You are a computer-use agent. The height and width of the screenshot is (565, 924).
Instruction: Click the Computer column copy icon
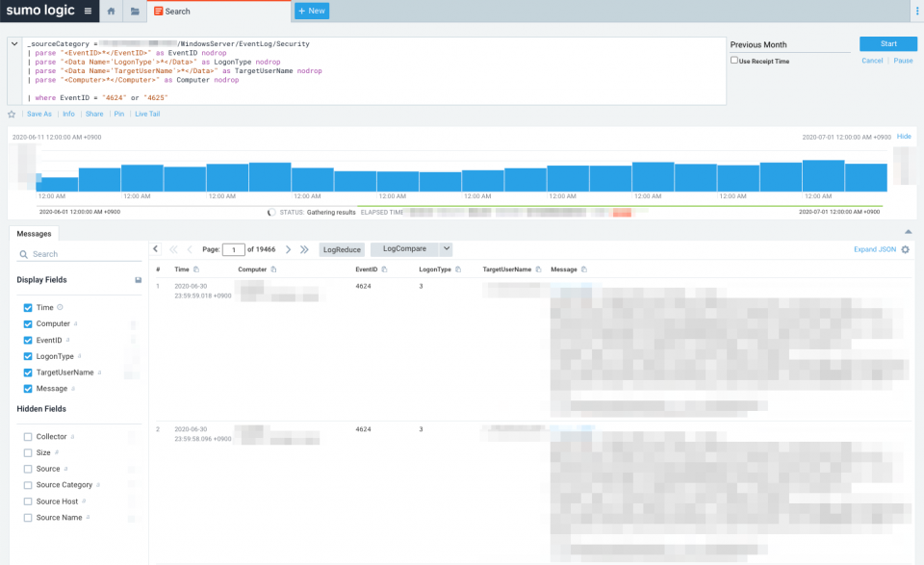coord(273,270)
